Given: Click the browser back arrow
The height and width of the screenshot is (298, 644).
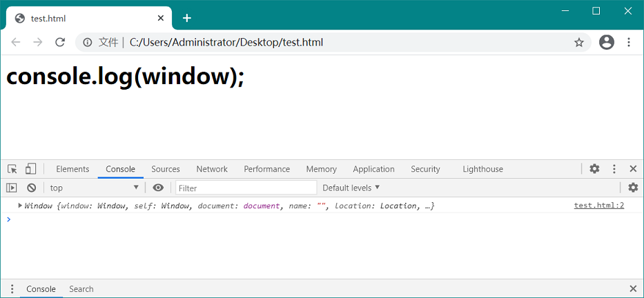Looking at the screenshot, I should [16, 42].
